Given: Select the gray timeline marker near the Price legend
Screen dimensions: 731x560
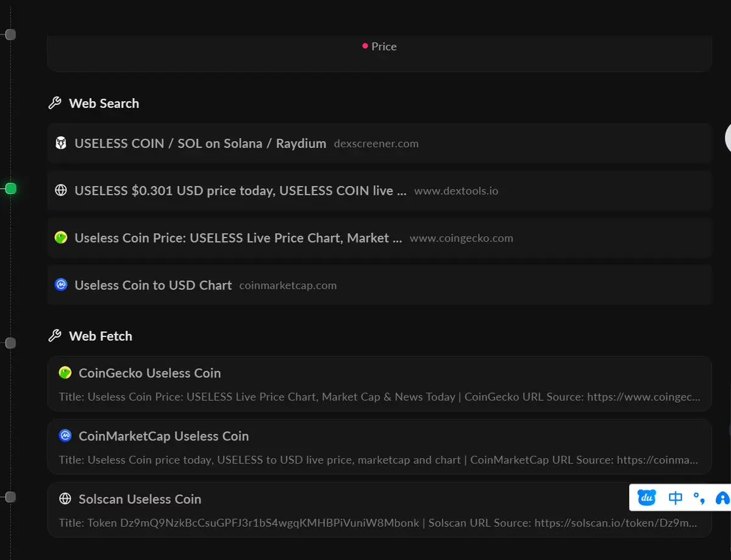Looking at the screenshot, I should click(10, 35).
